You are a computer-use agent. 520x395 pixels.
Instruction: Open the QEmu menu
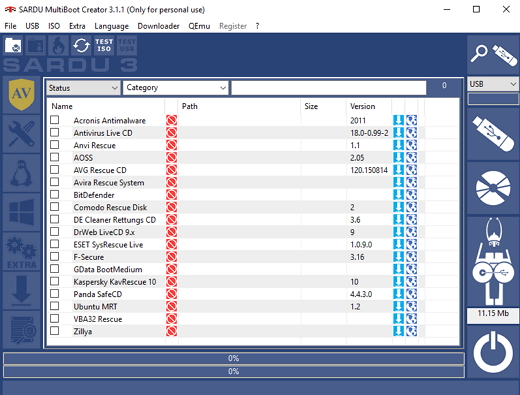point(199,26)
